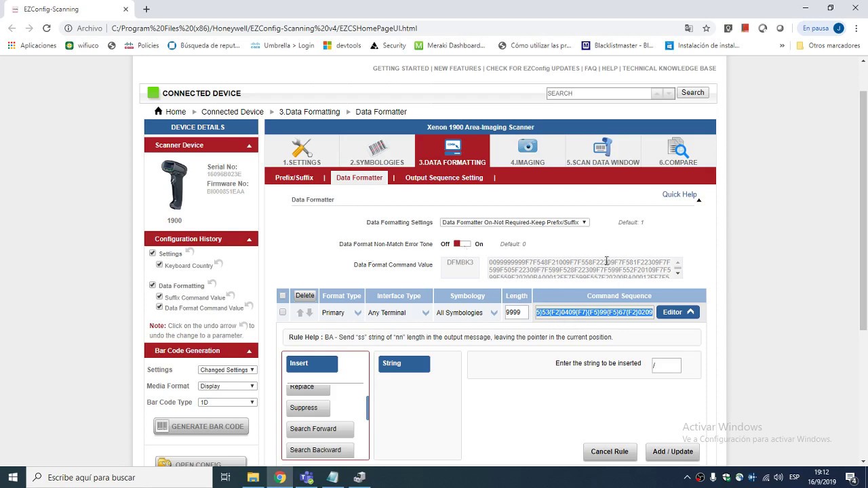Click the scanner device thumbnail image
This screenshot has height=488, width=868.
174,185
